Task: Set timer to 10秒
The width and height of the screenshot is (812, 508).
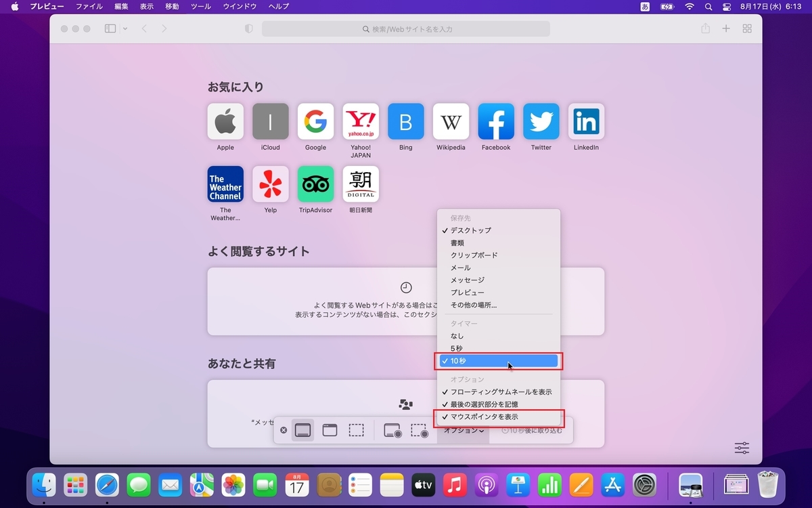Action: 499,361
